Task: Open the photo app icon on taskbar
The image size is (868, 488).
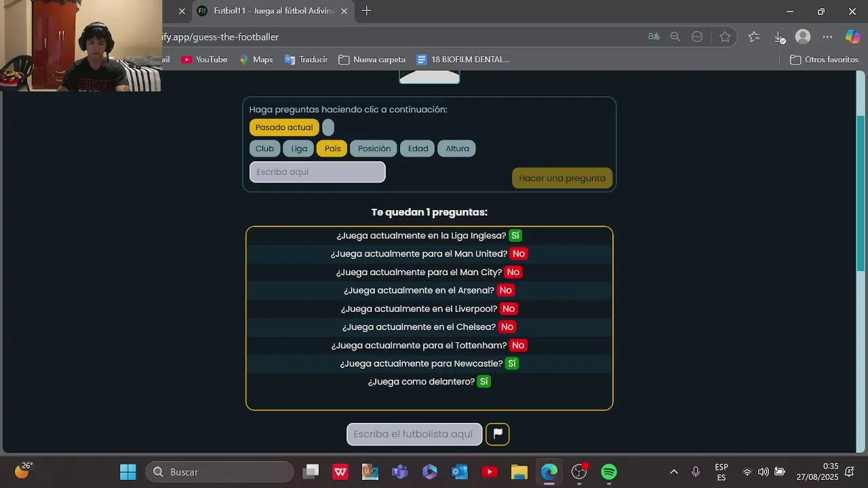Action: [x=370, y=472]
